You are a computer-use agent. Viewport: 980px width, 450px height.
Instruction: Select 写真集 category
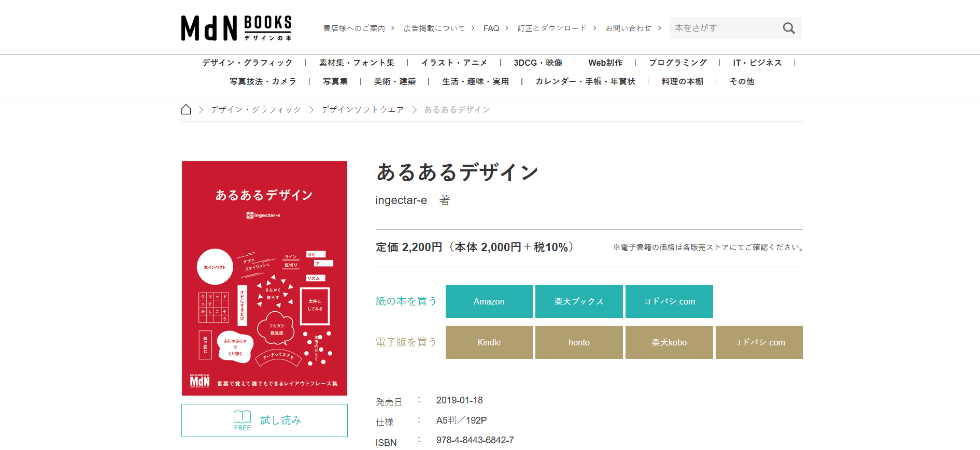point(335,81)
